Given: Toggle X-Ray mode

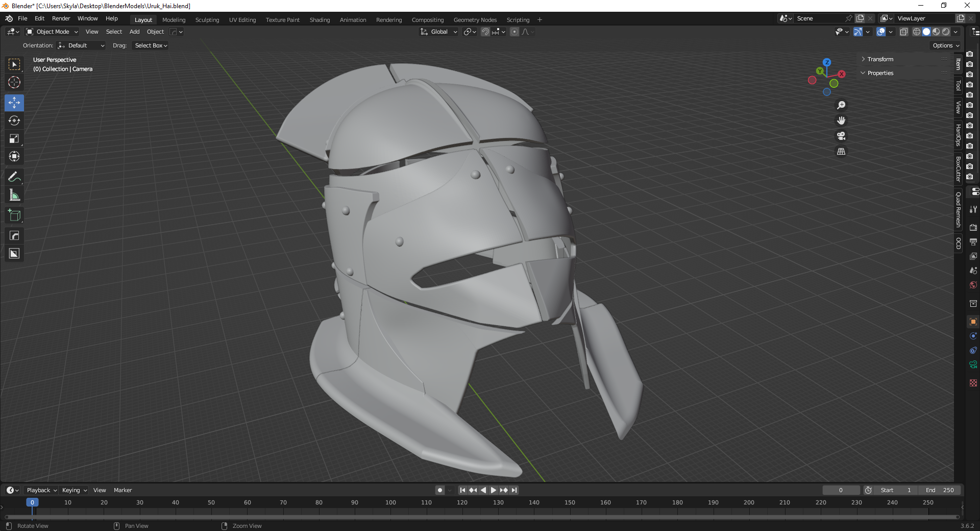Looking at the screenshot, I should coord(903,32).
